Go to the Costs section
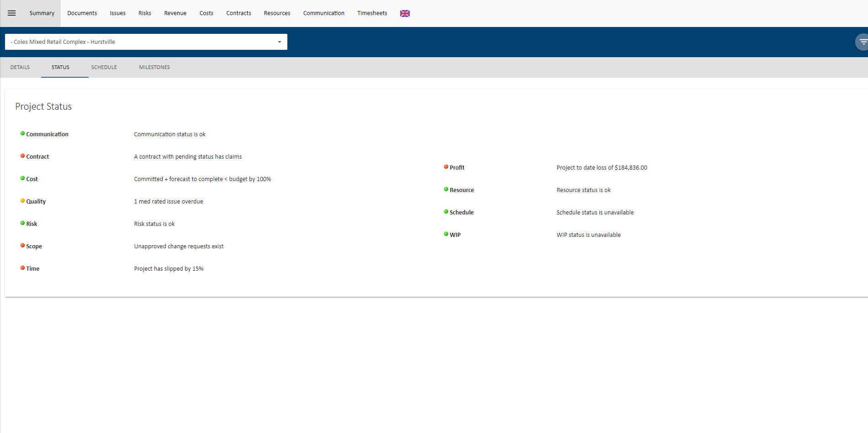Screen dimensions: 868x433 (206, 13)
